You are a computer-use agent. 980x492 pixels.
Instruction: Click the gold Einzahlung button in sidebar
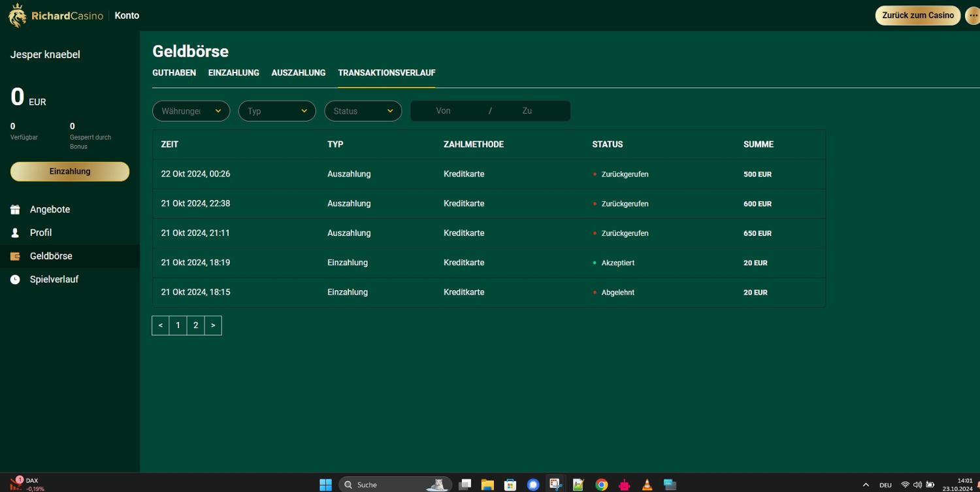tap(70, 171)
